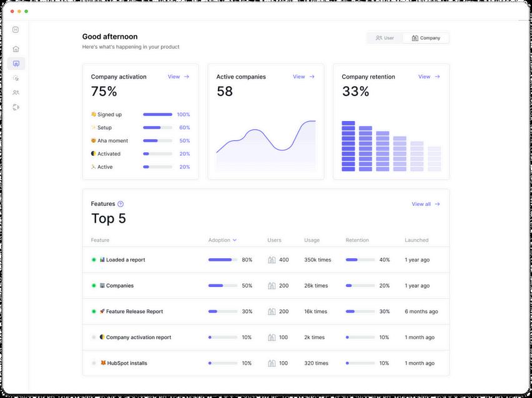Click the fox emoji of HubSpot installs

coord(103,362)
